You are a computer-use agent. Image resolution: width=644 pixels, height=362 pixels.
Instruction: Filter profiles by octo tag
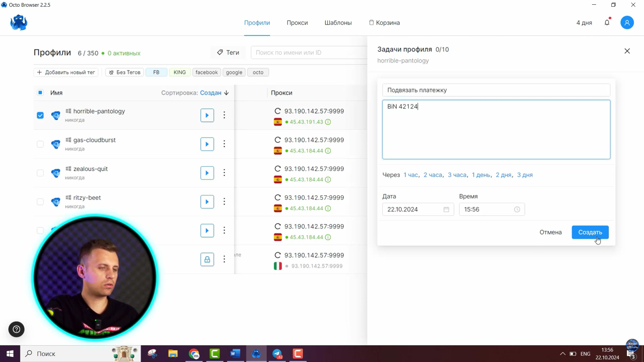pos(258,72)
